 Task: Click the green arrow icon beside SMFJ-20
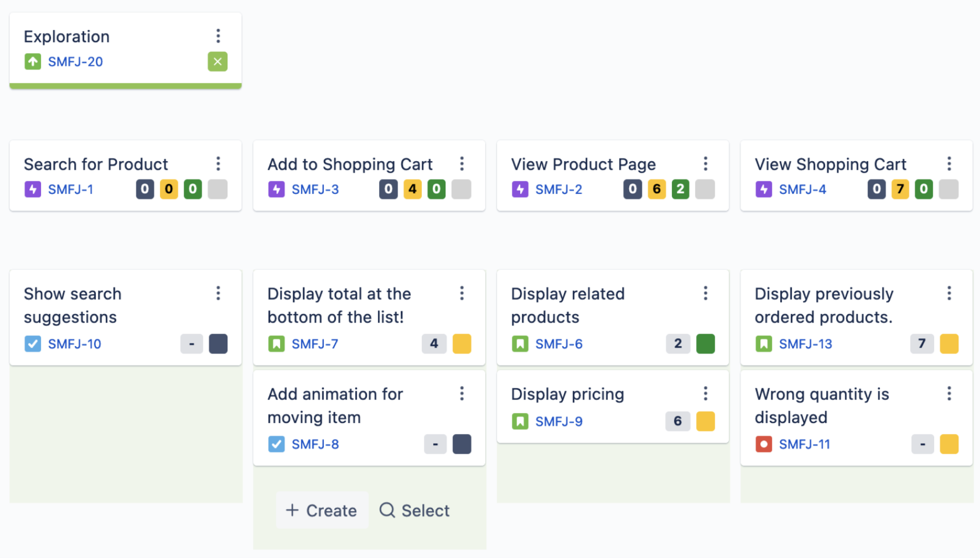pyautogui.click(x=33, y=61)
